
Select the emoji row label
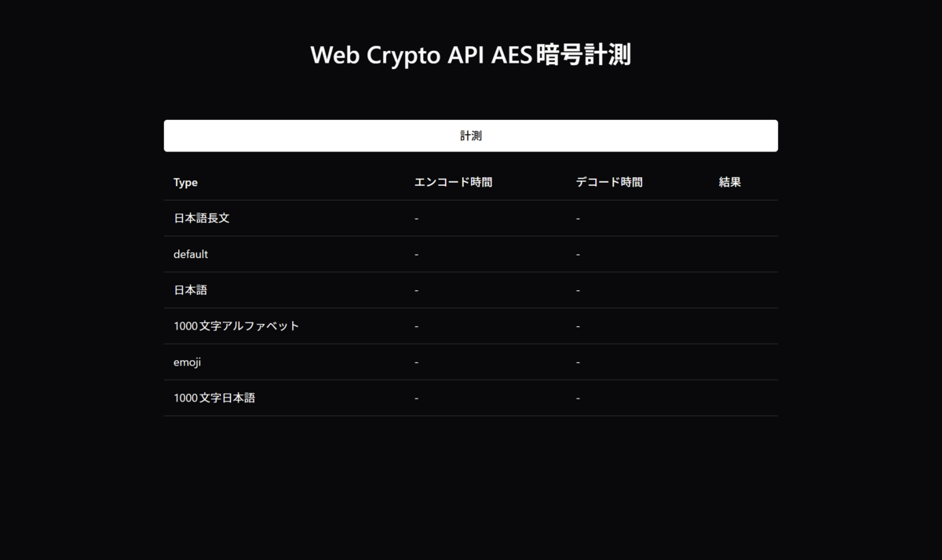tap(188, 362)
